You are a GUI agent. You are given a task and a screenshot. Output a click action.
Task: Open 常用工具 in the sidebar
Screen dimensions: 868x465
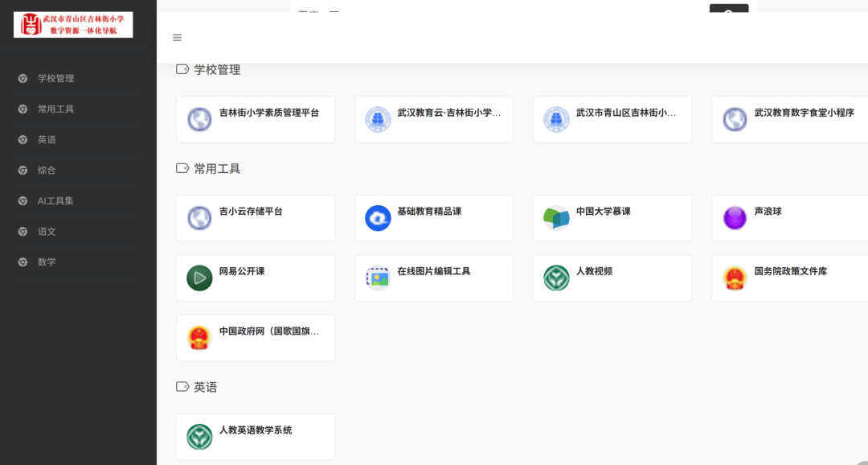click(56, 109)
